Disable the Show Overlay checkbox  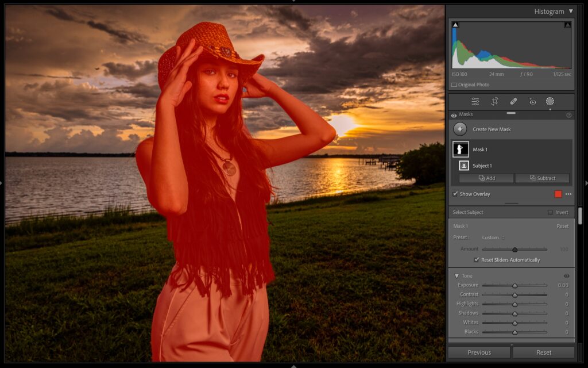[455, 194]
